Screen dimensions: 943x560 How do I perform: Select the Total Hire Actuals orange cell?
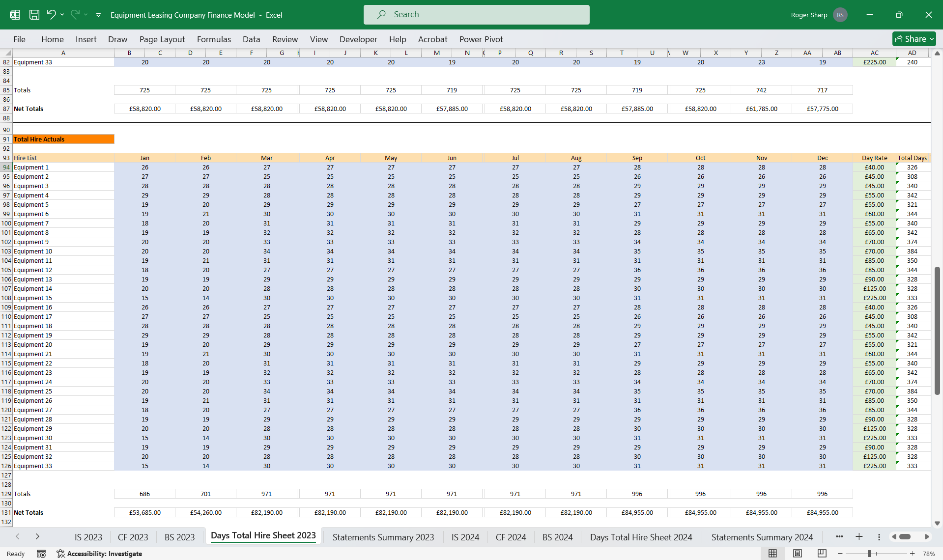pos(63,140)
